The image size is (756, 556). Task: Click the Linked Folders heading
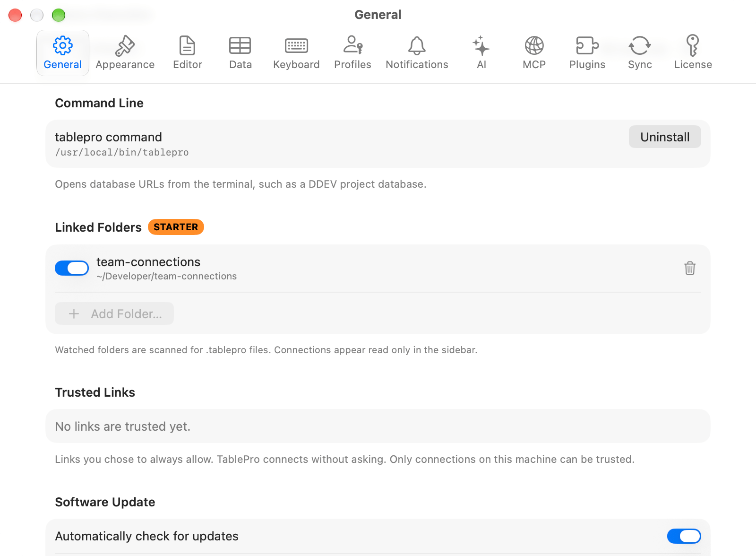[x=98, y=227]
